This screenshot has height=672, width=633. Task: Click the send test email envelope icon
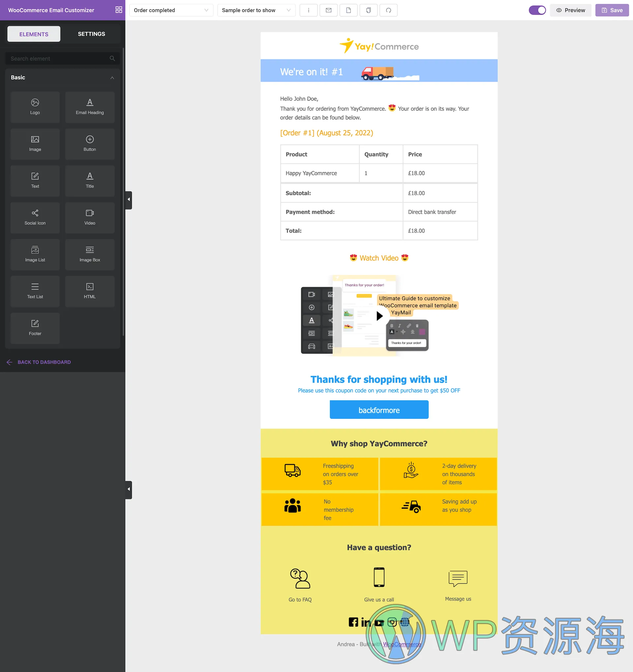pos(328,10)
